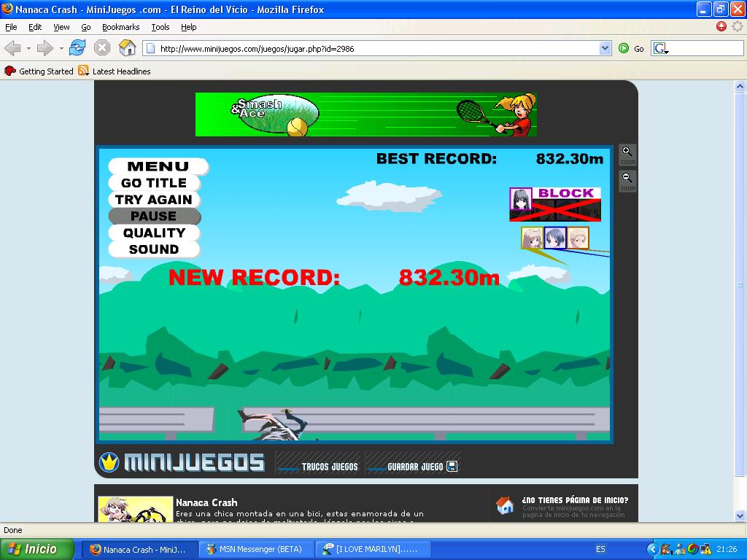Expand the URL address history dropdown
Viewport: 747px width, 560px height.
(x=605, y=48)
